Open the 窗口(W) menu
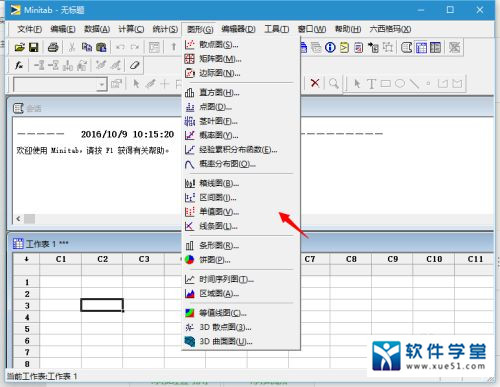The height and width of the screenshot is (387, 500). click(x=312, y=29)
